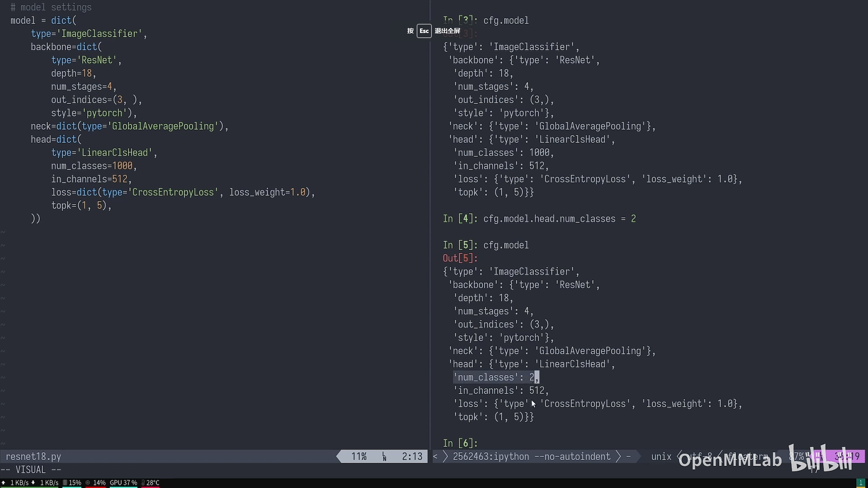Click the 11% scroll position in statusline

click(x=359, y=457)
